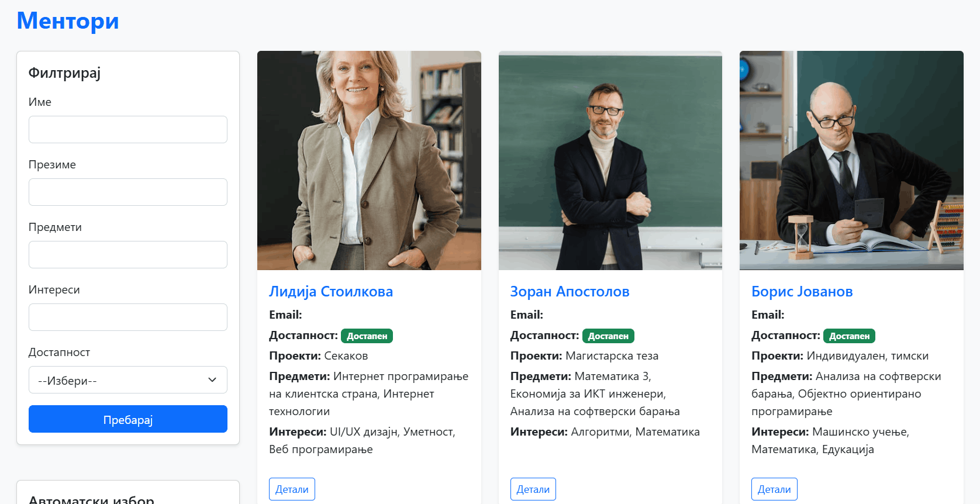Viewport: 980px width, 504px height.
Task: Click the Име input field
Action: point(128,129)
